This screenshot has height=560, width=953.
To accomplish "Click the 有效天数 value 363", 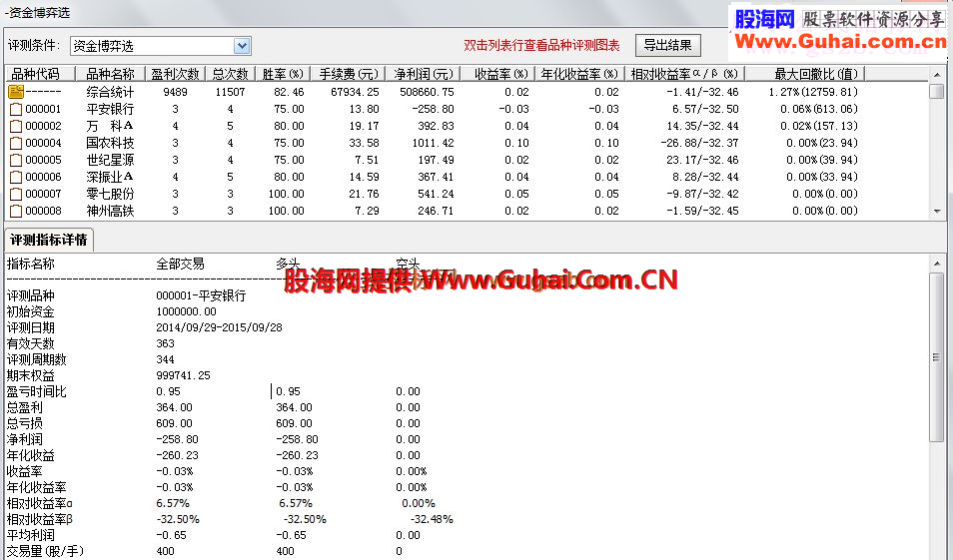I will click(165, 343).
